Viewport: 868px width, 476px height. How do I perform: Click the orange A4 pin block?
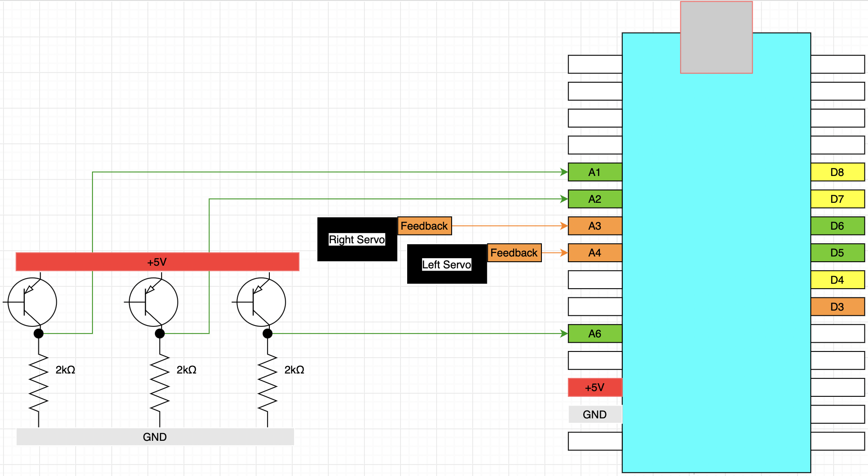tap(595, 253)
